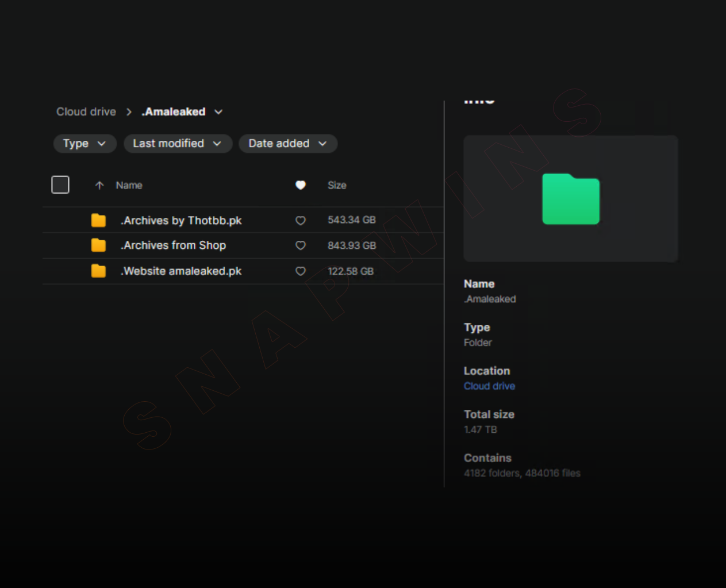This screenshot has width=726, height=588.
Task: Click the green folder preview in the info panel
Action: [570, 199]
